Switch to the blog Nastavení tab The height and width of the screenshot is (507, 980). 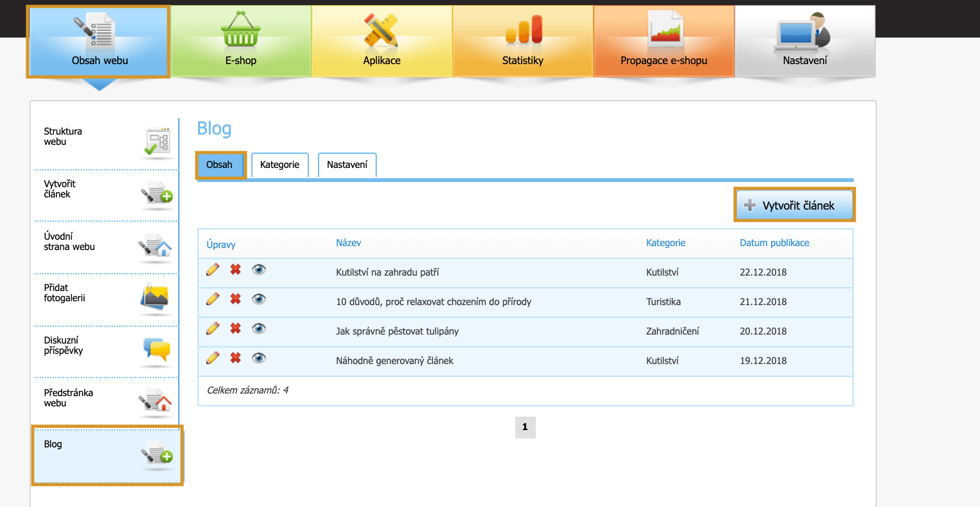[x=347, y=165]
